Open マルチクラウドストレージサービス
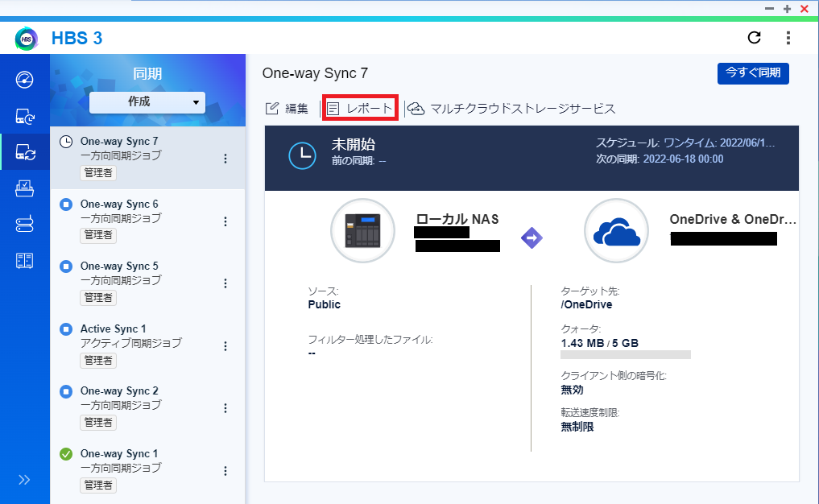This screenshot has width=819, height=504. point(512,108)
